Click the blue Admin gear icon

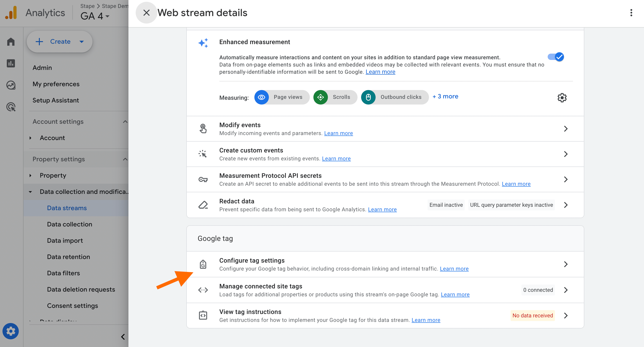[x=11, y=331]
